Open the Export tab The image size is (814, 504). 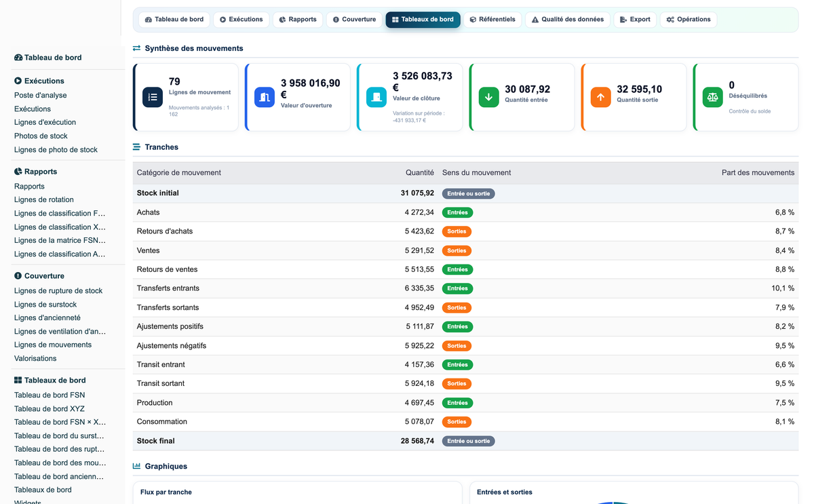click(636, 20)
